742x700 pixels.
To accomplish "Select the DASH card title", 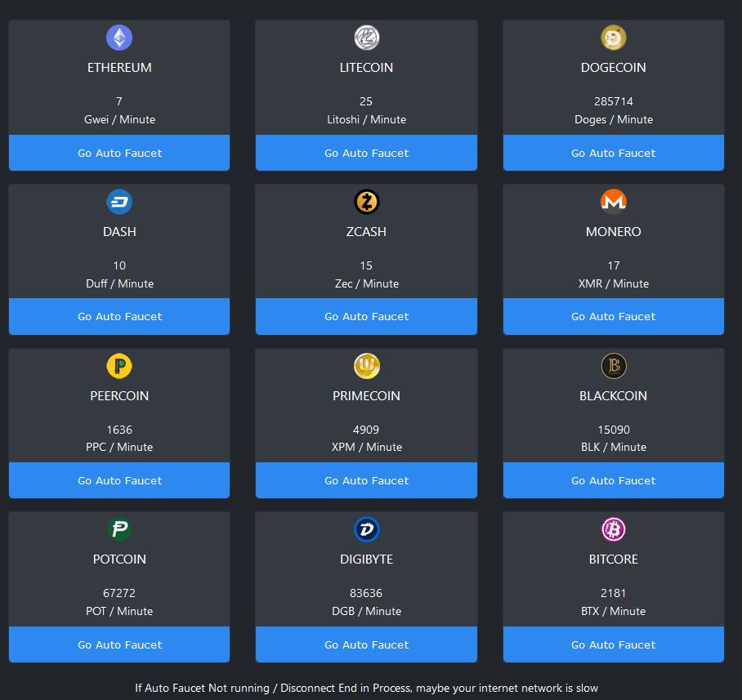I will pyautogui.click(x=119, y=232).
